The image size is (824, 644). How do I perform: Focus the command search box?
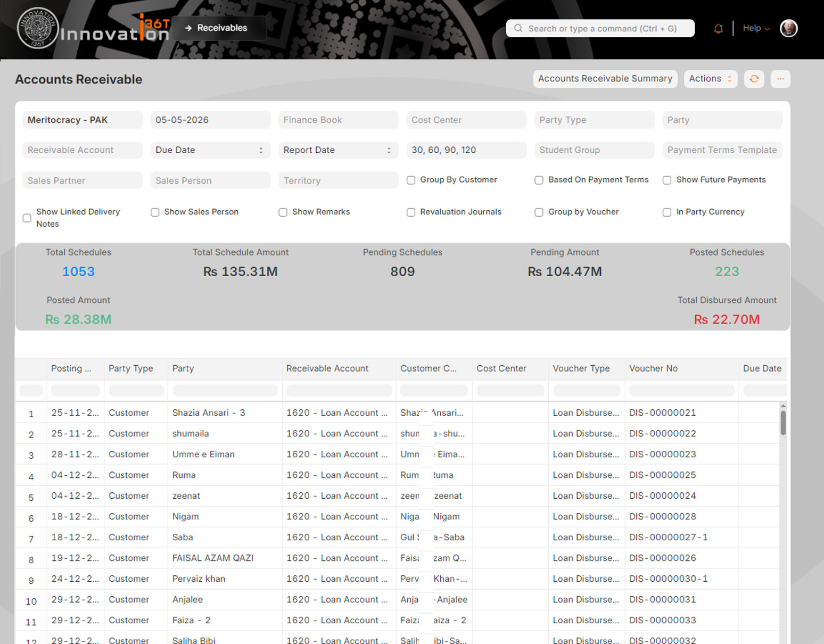point(600,28)
